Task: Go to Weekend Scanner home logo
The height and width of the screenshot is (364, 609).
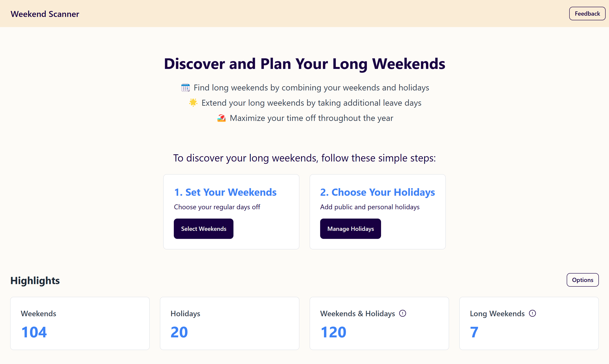Action: coord(45,14)
